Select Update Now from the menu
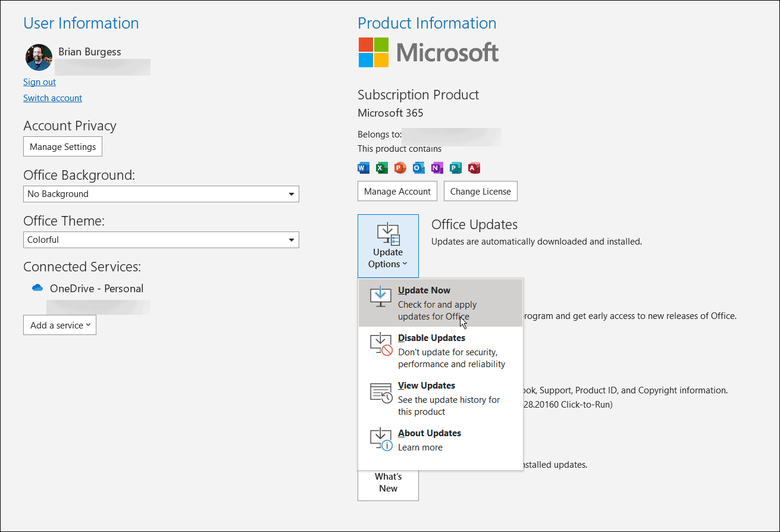The height and width of the screenshot is (532, 780). (x=424, y=290)
